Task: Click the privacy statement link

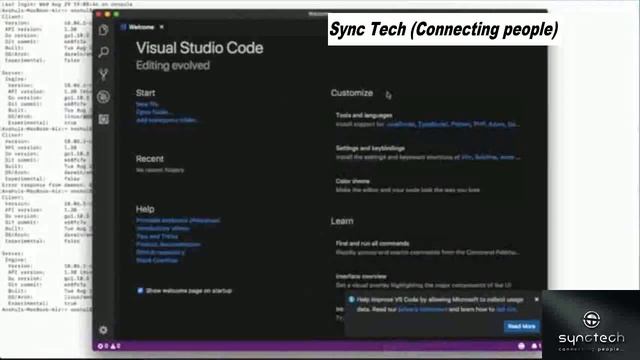Action: [x=422, y=309]
